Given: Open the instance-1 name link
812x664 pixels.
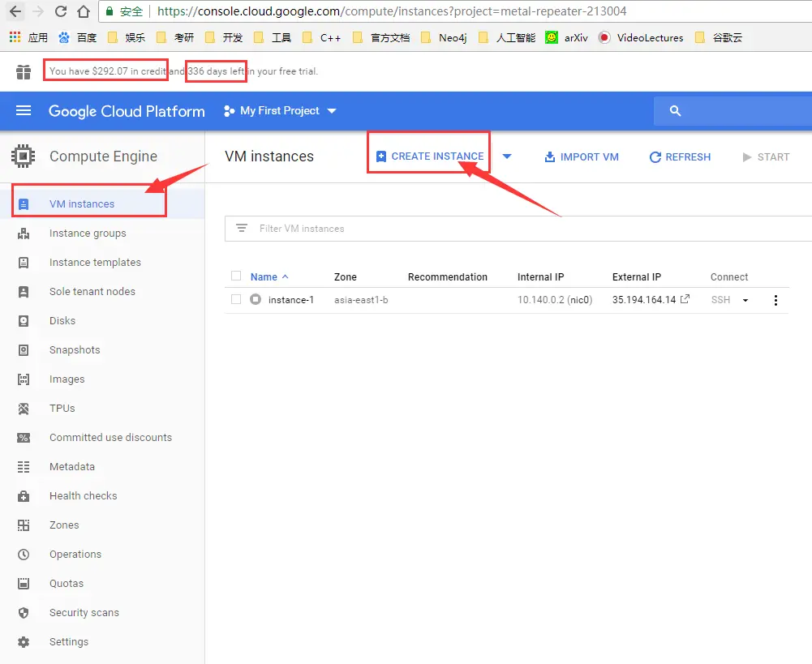Looking at the screenshot, I should tap(290, 300).
